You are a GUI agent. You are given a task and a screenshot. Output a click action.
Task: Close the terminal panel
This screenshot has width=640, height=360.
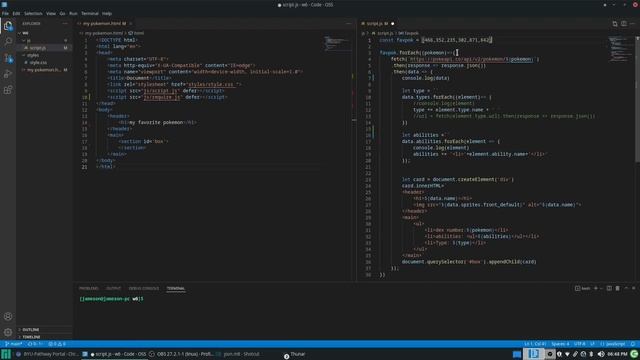(x=634, y=288)
